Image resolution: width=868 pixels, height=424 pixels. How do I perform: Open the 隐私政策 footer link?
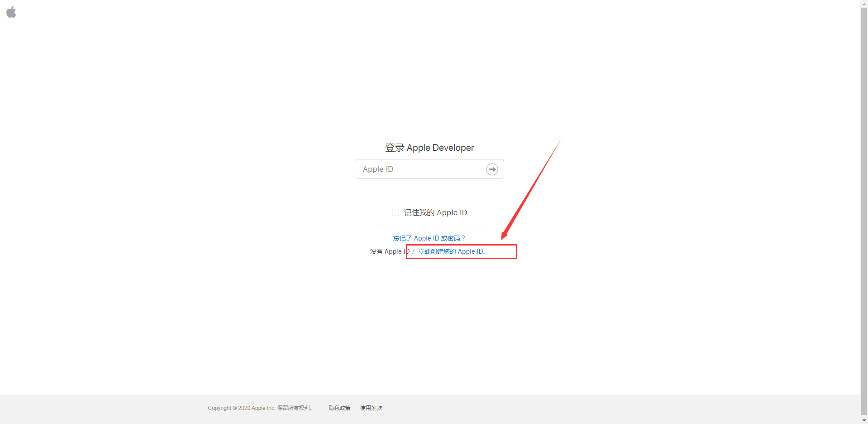point(339,408)
